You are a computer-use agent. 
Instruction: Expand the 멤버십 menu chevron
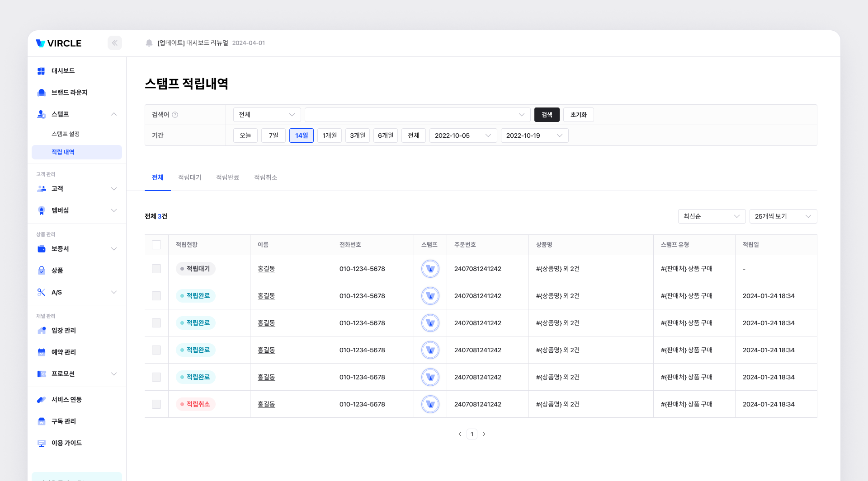114,210
